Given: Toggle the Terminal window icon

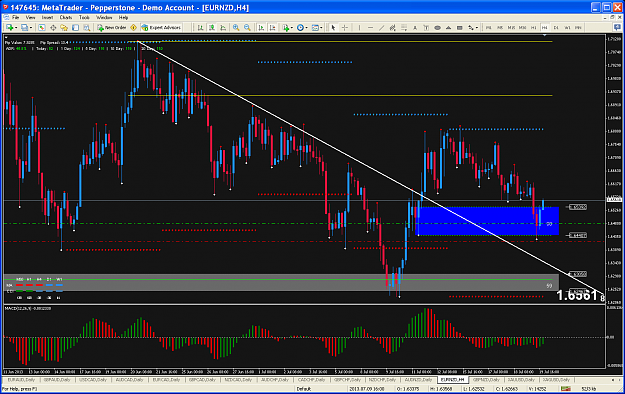Looking at the screenshot, I should coord(75,28).
